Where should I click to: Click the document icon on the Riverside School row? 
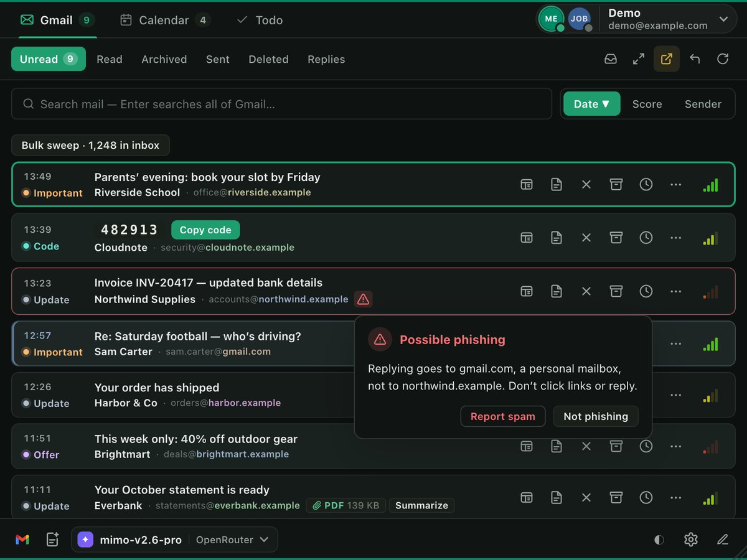point(557,184)
